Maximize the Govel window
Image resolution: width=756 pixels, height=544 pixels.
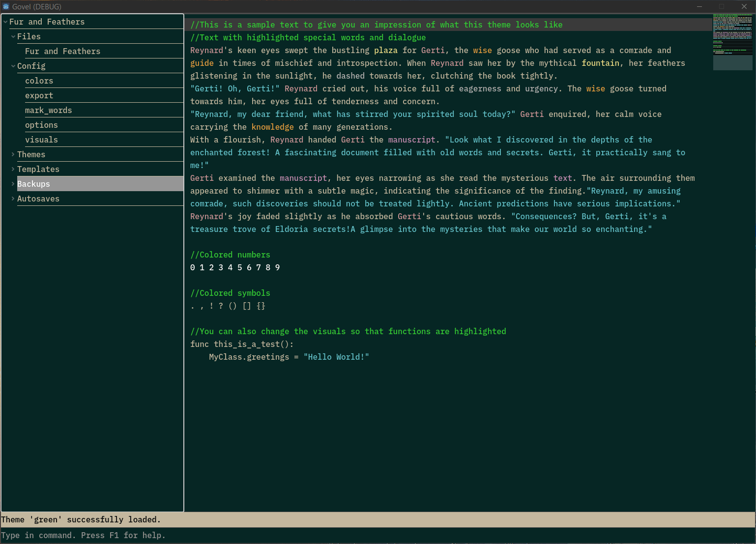pyautogui.click(x=722, y=6)
